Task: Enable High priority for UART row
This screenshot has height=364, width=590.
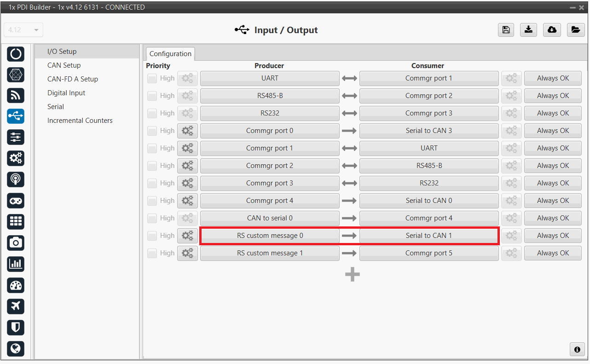Action: click(152, 79)
